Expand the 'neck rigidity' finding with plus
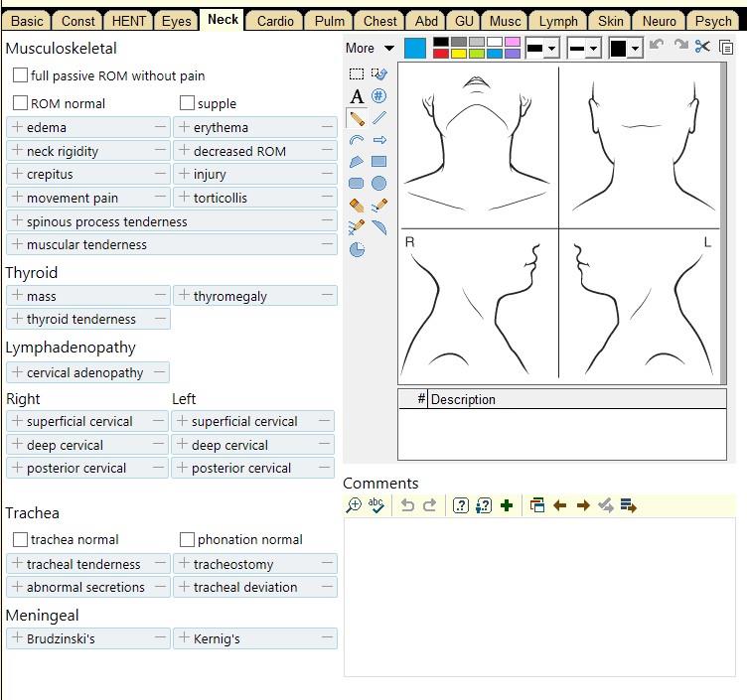The height and width of the screenshot is (700, 747). coord(18,151)
